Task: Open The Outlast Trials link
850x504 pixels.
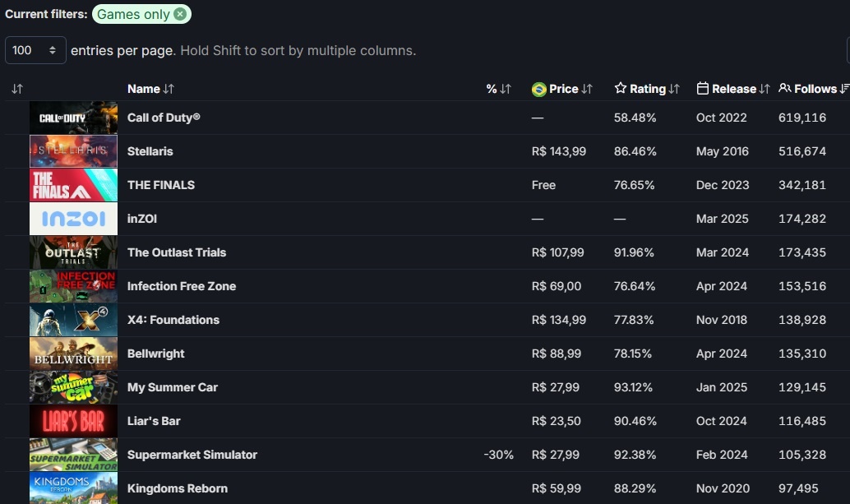Action: [177, 252]
